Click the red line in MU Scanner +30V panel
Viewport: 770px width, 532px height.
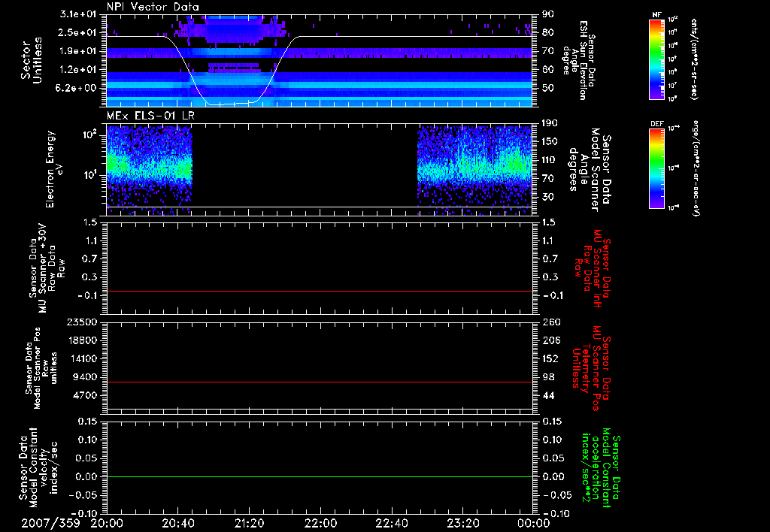pos(320,291)
